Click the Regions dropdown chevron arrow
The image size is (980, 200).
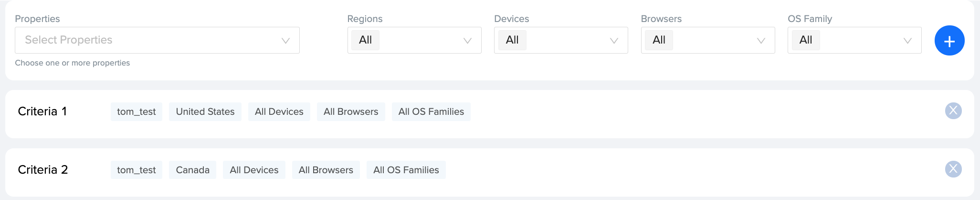pos(468,41)
